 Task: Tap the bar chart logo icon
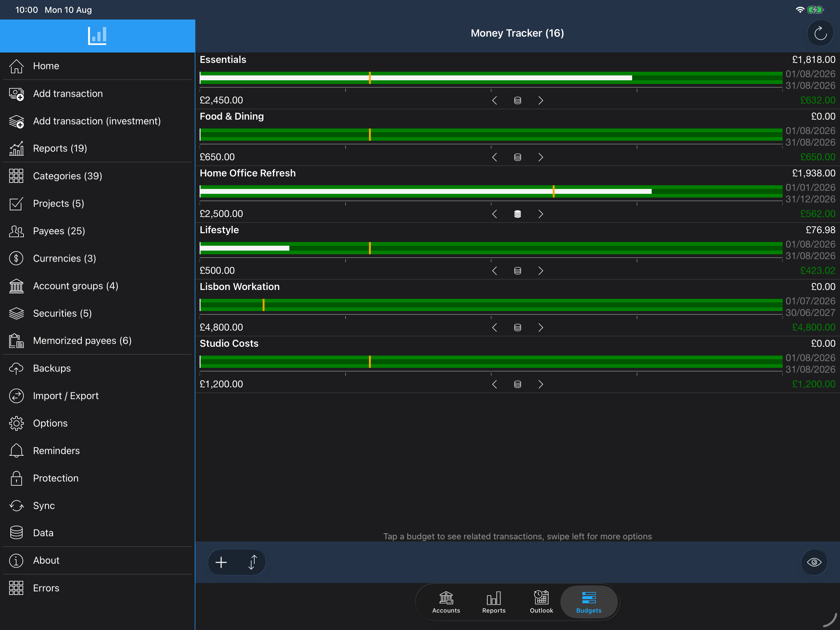click(x=97, y=36)
